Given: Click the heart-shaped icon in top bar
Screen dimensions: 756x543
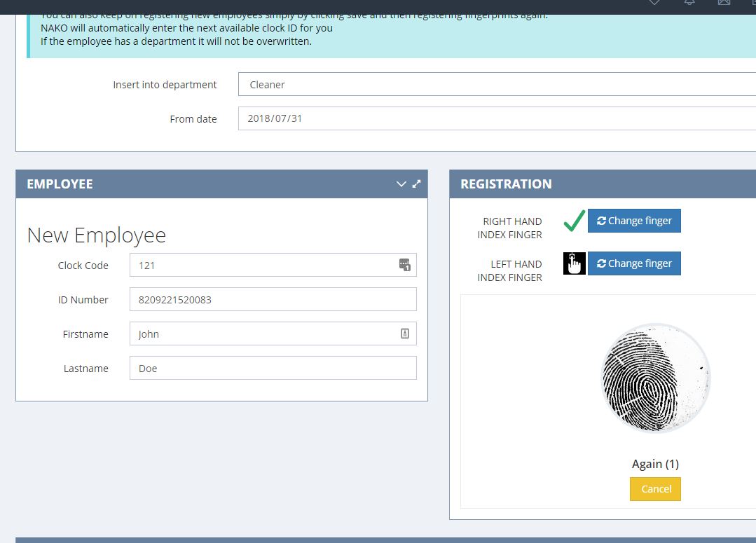Looking at the screenshot, I should [654, 3].
